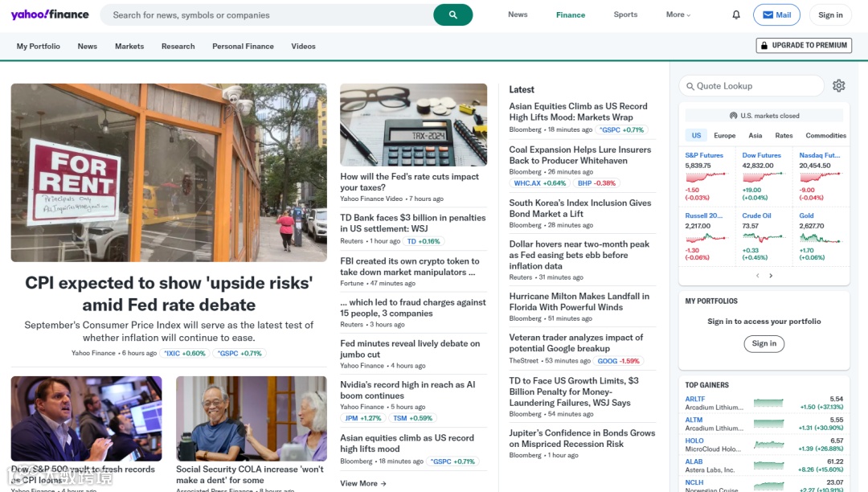Switch to Commodities tab
Viewport: 868px width, 492px height.
(826, 136)
